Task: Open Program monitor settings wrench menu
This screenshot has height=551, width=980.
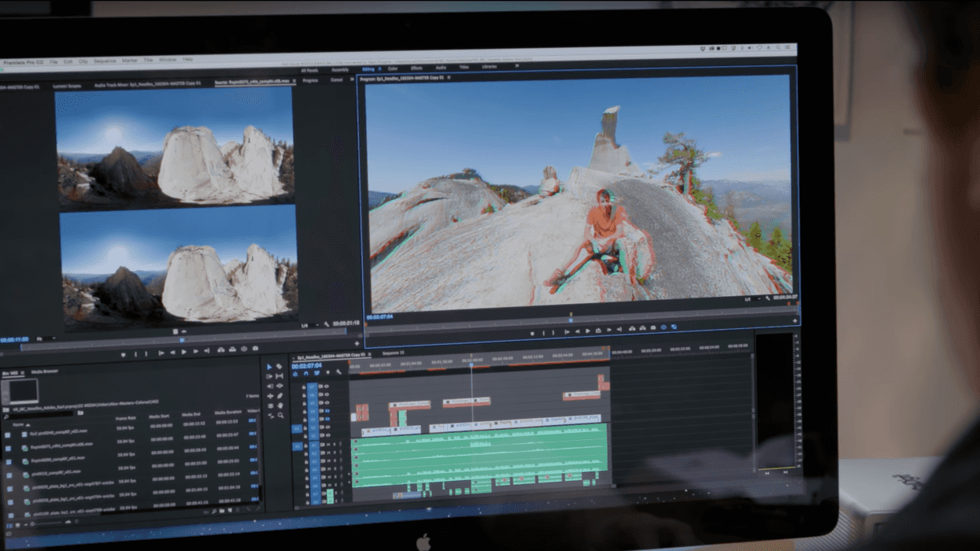Action: [767, 298]
